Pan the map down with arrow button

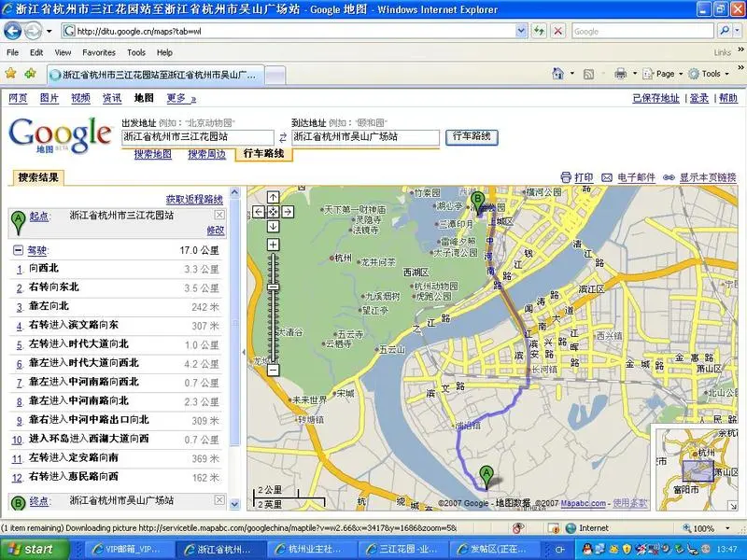click(273, 227)
